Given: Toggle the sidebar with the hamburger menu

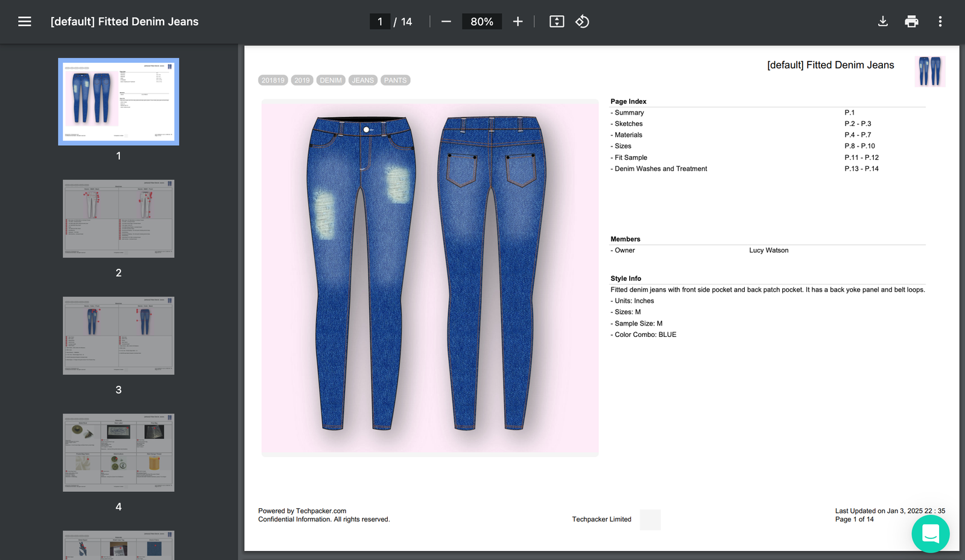Looking at the screenshot, I should pyautogui.click(x=24, y=21).
